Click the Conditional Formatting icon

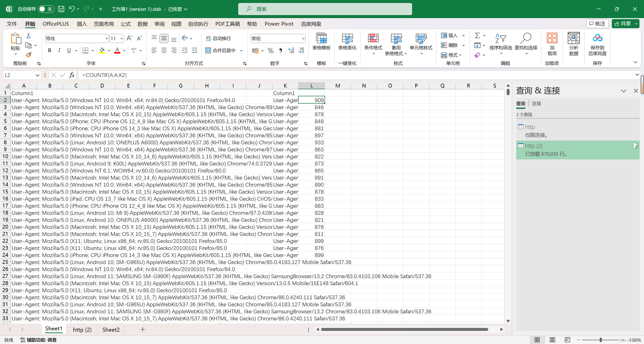(373, 38)
